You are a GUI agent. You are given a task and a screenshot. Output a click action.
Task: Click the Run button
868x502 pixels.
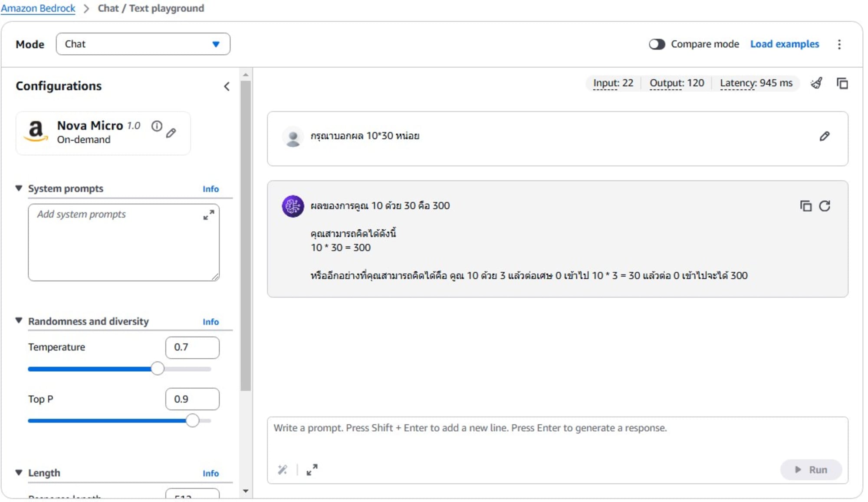click(x=812, y=469)
